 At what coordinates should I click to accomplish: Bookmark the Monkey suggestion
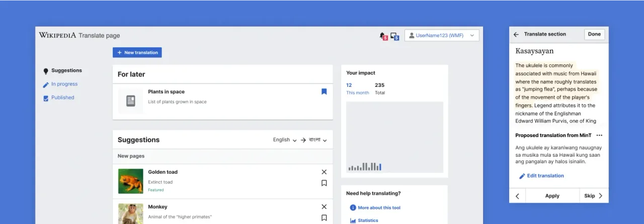coord(324,217)
